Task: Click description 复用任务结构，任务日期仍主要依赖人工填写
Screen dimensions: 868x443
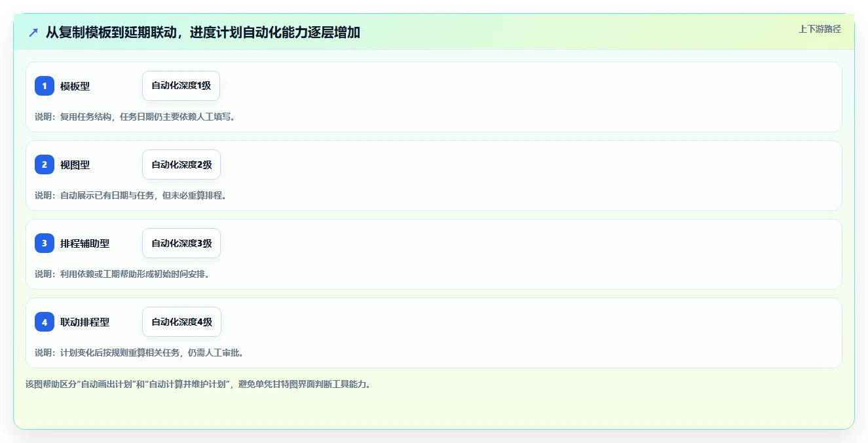Action: [x=135, y=117]
